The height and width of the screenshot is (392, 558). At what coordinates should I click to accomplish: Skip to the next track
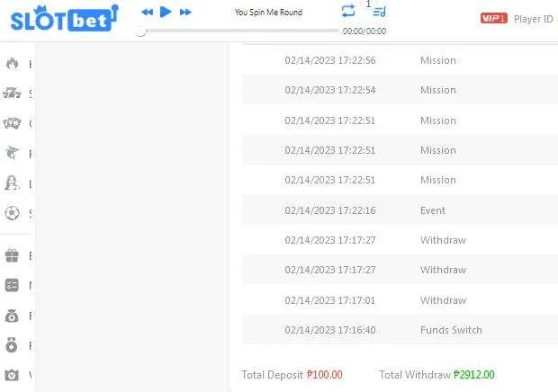pyautogui.click(x=185, y=13)
